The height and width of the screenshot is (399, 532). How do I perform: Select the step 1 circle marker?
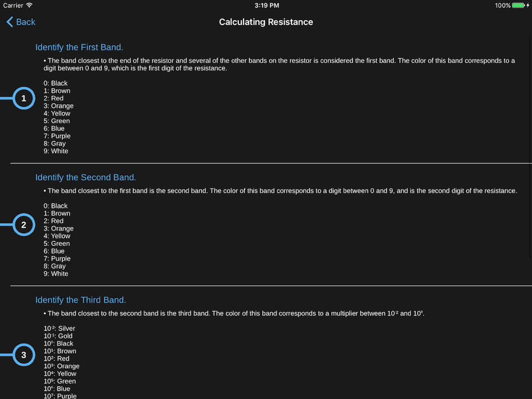tap(24, 98)
